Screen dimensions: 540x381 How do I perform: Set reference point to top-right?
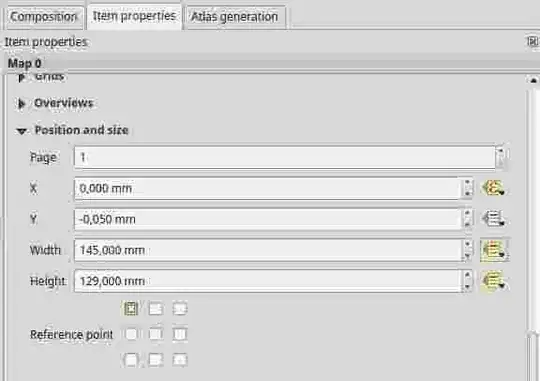[180, 308]
